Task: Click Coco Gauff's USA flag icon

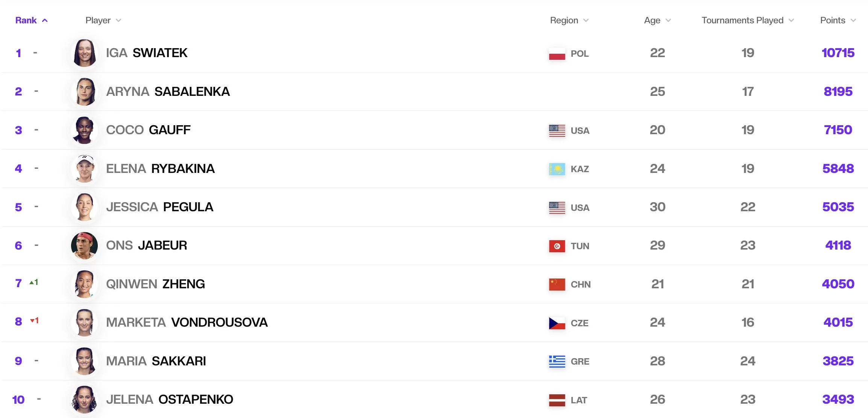Action: coord(557,131)
